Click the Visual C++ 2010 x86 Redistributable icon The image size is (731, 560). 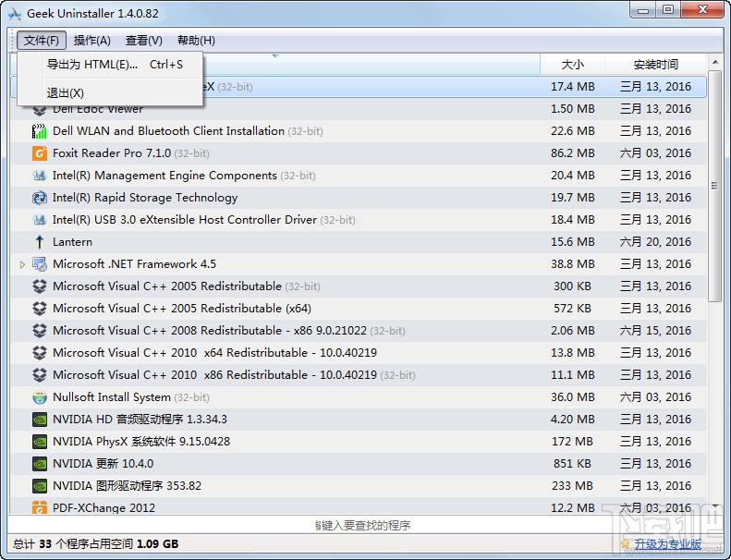[x=40, y=375]
